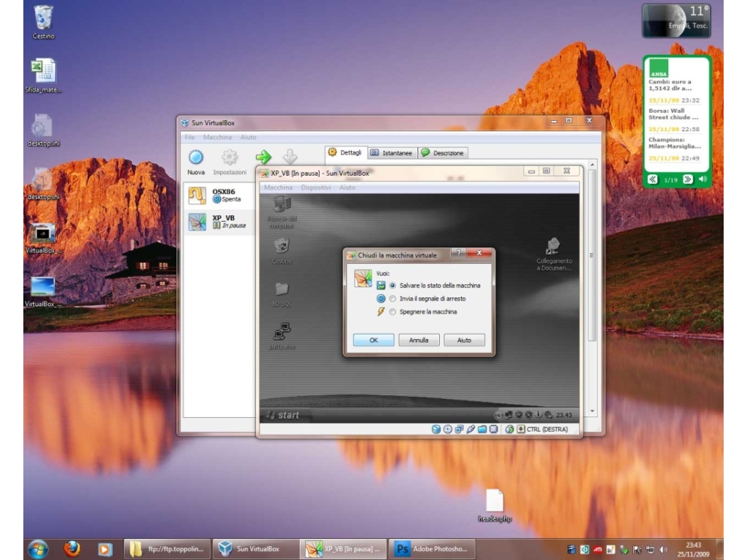Open help with the Aiuto button
This screenshot has width=747, height=560.
click(464, 340)
